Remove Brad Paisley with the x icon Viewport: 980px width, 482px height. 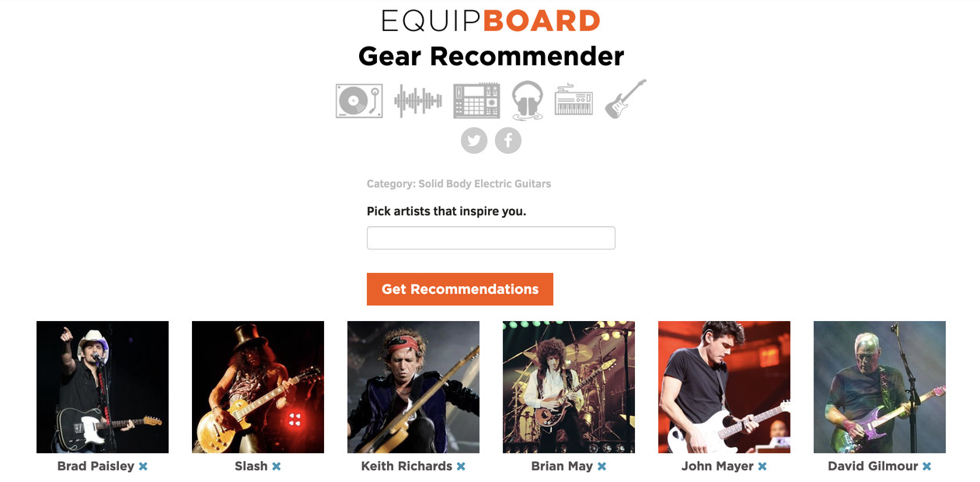click(143, 466)
